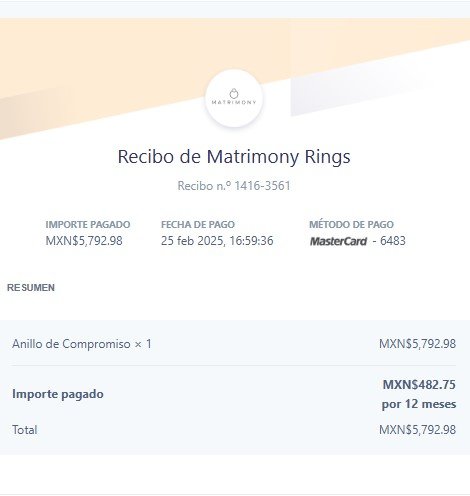Viewport: 470px width, 496px height.
Task: Click the Total amount MXN$5,792.98
Action: (x=417, y=430)
